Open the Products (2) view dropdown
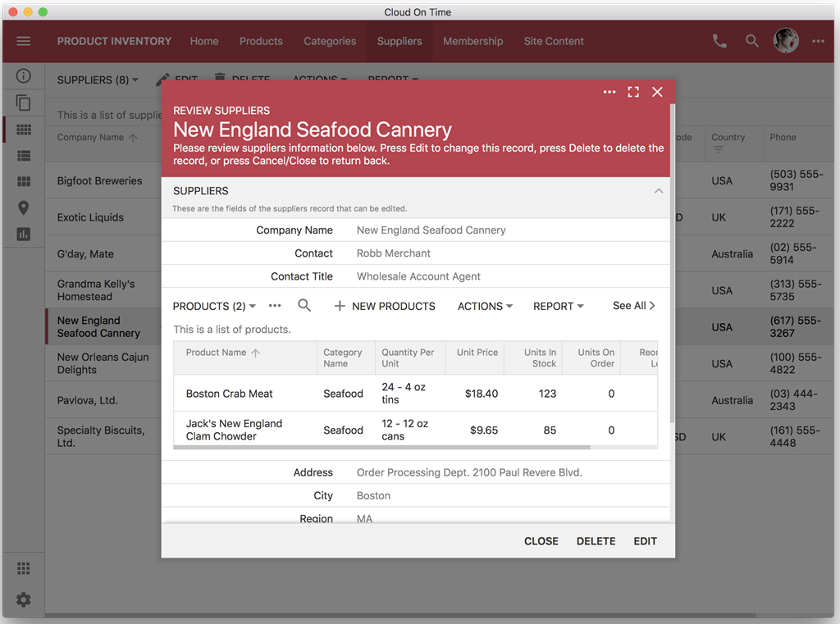This screenshot has height=624, width=840. (x=214, y=306)
